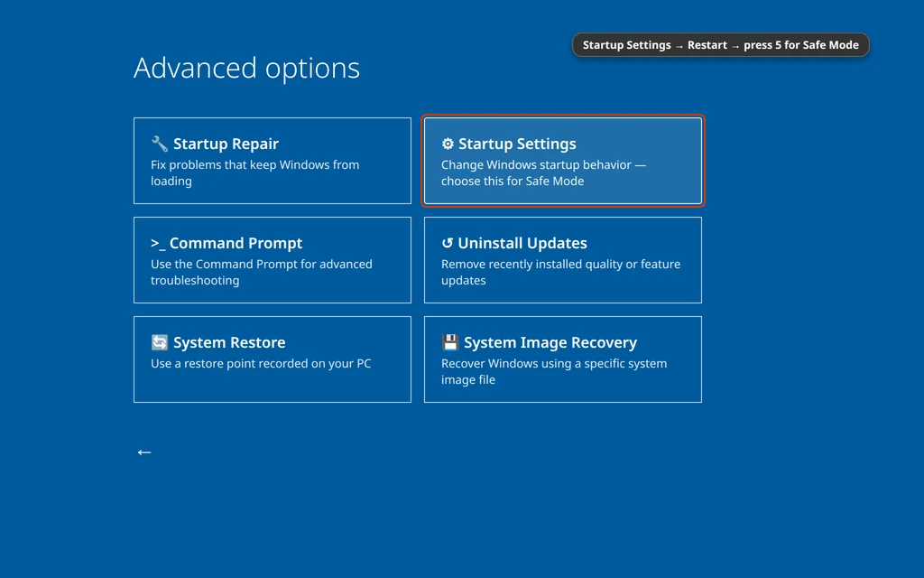Viewport: 924px width, 578px height.
Task: Click the wrench icon beside Startup Repair
Action: coord(159,144)
